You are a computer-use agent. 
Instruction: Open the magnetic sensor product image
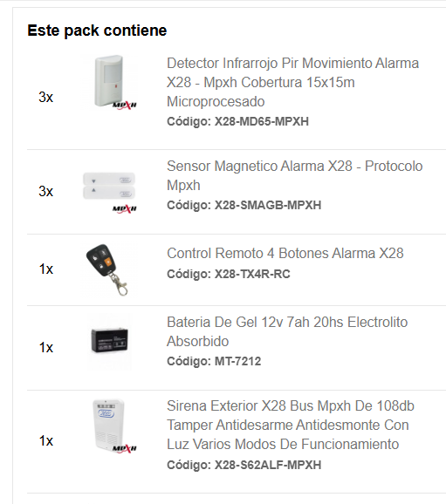click(x=109, y=192)
